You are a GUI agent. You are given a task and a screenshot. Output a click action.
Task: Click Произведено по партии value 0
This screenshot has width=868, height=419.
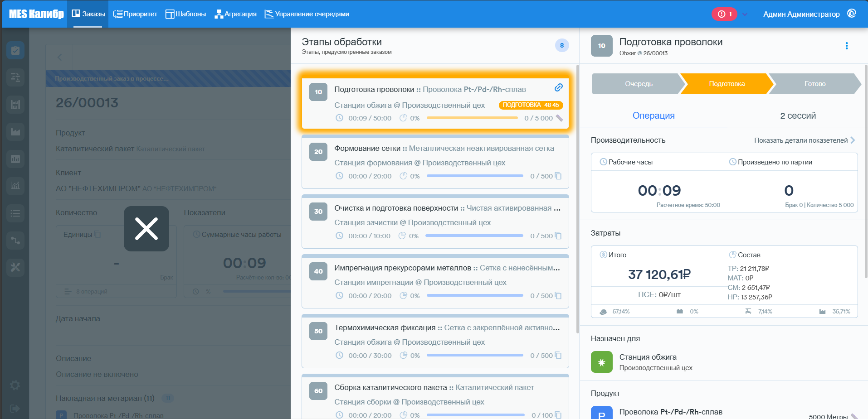click(x=789, y=191)
